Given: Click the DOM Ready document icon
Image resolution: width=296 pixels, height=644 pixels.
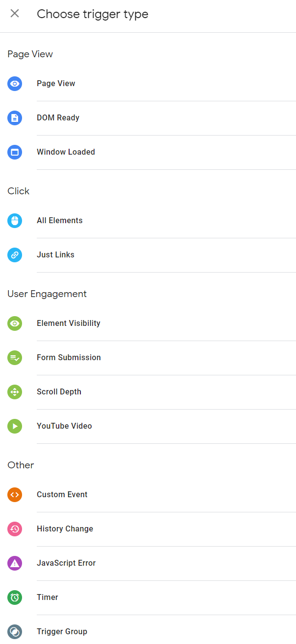Looking at the screenshot, I should click(15, 118).
